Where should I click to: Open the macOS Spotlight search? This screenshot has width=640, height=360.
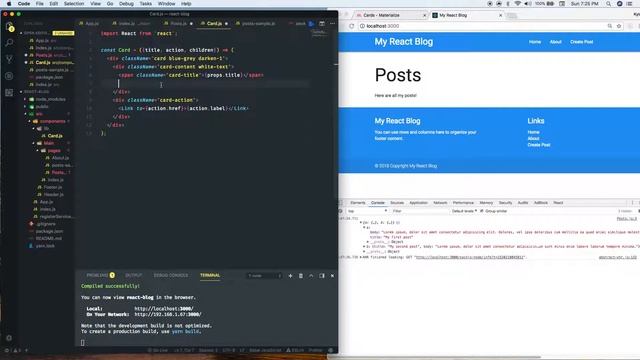pyautogui.click(x=609, y=4)
